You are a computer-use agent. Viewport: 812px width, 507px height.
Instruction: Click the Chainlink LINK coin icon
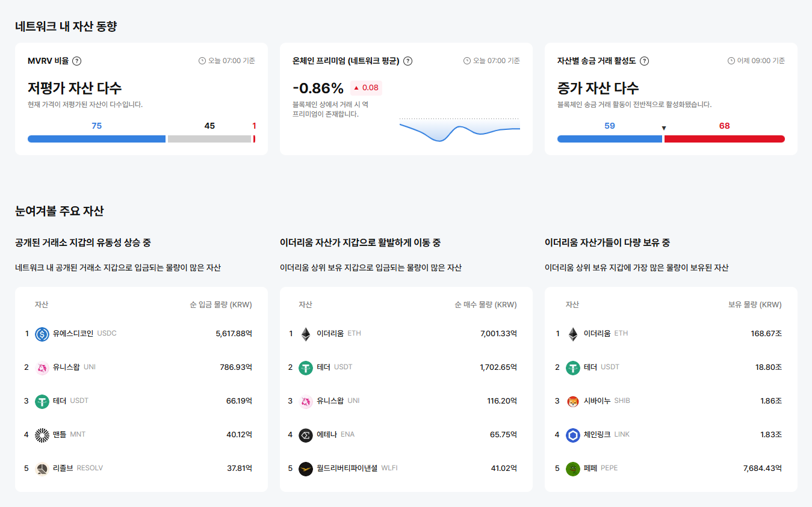pyautogui.click(x=572, y=434)
